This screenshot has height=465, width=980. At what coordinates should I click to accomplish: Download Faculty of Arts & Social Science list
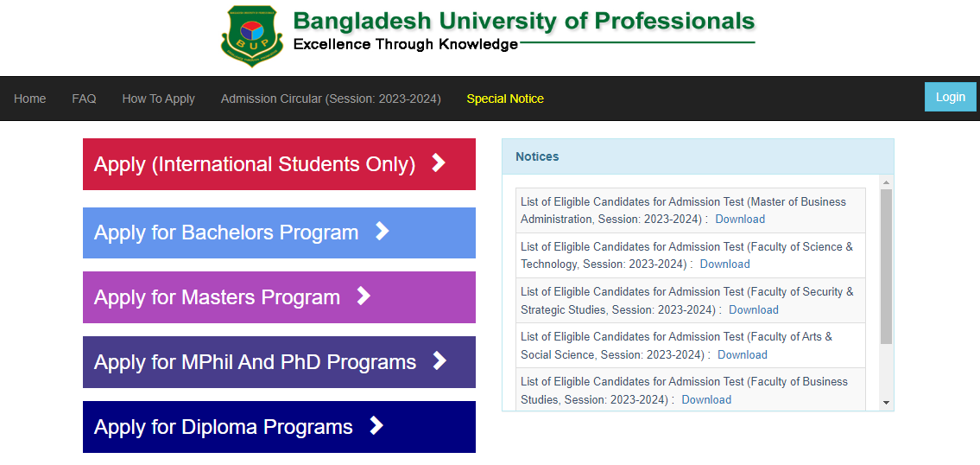[743, 355]
